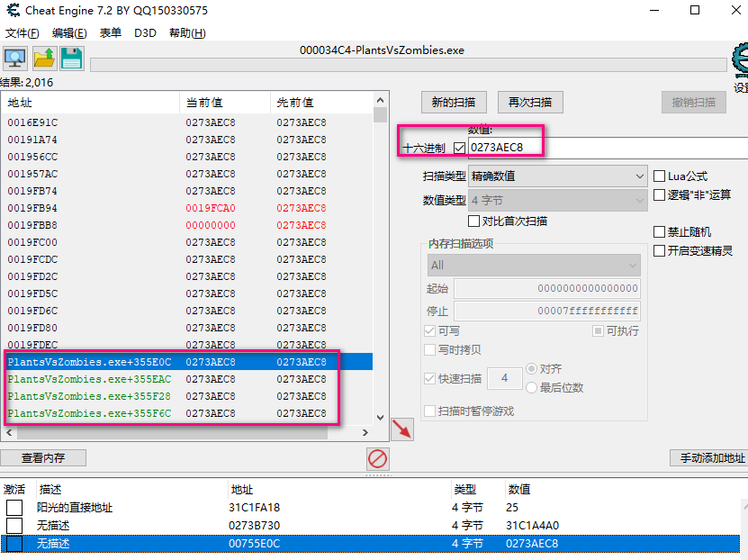This screenshot has width=748, height=560.
Task: Click the scan progress bar
Action: point(409,65)
